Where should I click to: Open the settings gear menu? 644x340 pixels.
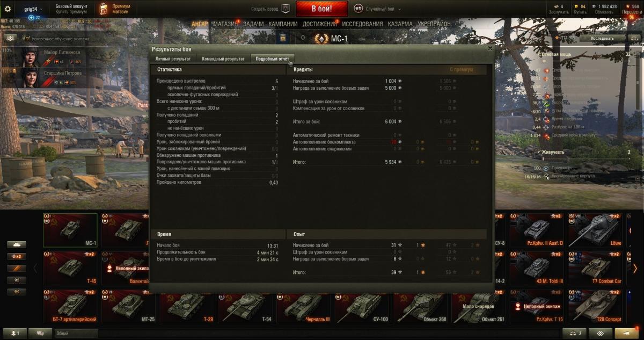[x=8, y=9]
